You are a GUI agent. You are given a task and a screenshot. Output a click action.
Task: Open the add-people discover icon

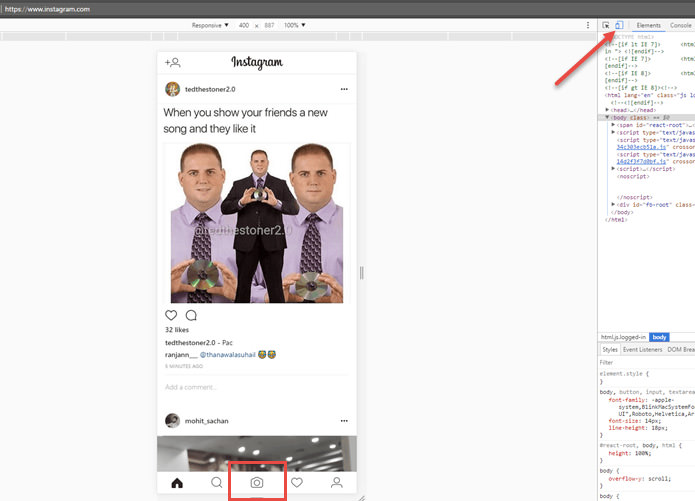172,63
